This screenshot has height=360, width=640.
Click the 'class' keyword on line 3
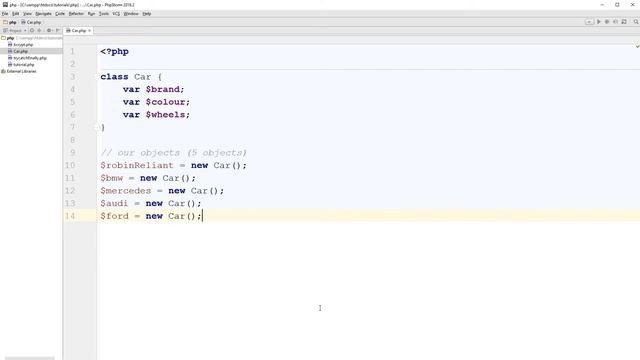[114, 77]
